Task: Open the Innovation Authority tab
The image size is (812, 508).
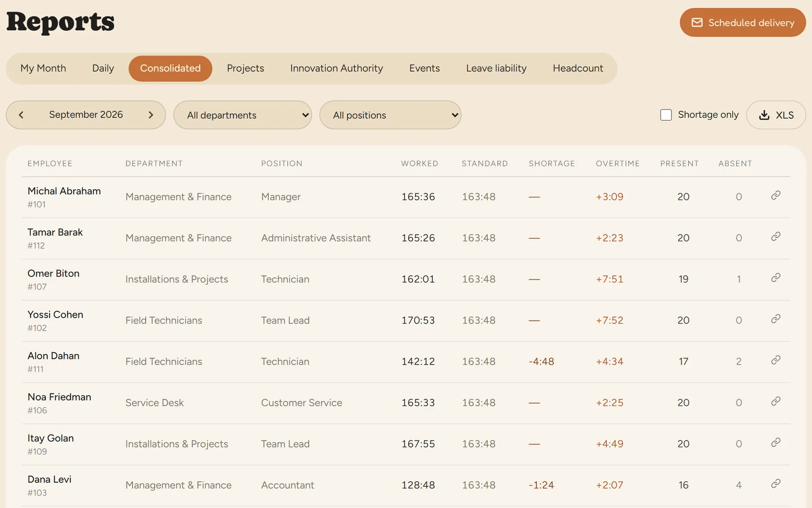Action: [337, 69]
